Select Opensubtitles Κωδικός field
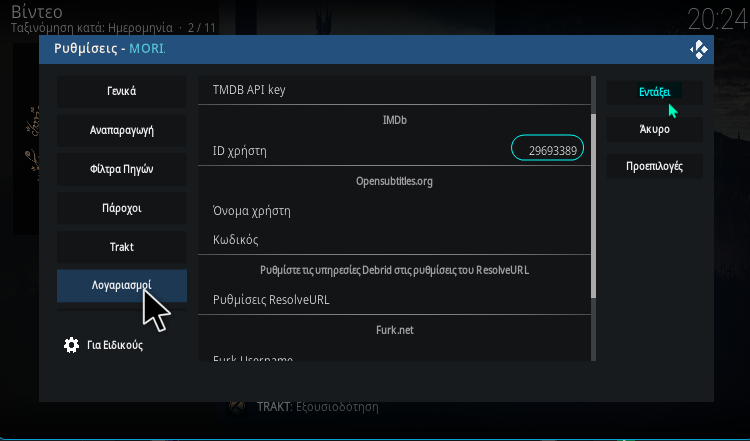The height and width of the screenshot is (441, 750). coord(395,240)
